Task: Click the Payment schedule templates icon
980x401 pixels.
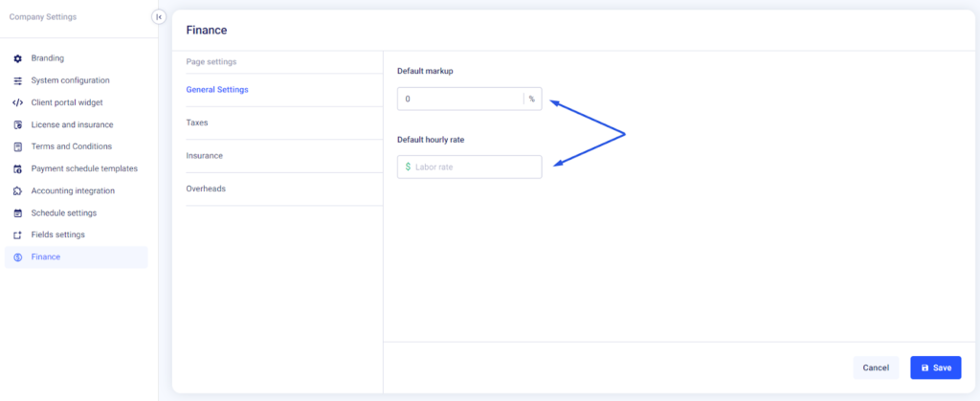Action: (x=17, y=168)
